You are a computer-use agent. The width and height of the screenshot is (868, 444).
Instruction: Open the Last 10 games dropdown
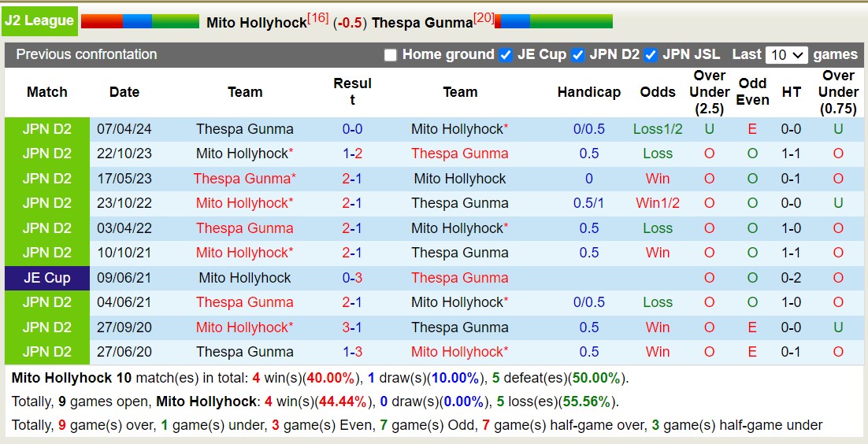(787, 55)
